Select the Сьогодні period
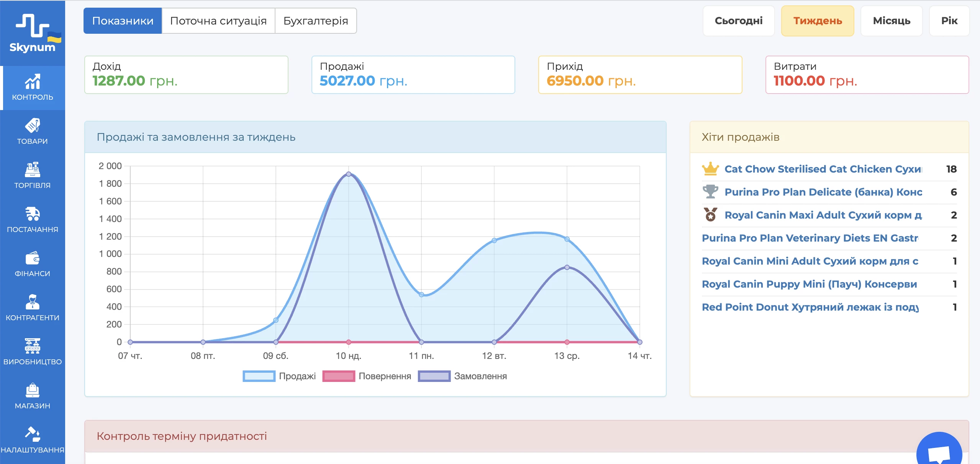Image resolution: width=980 pixels, height=464 pixels. tap(739, 21)
